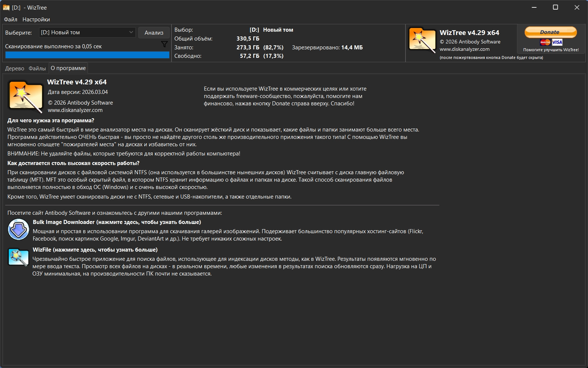
Task: Click the 'Сканирование выполнено за 0,05 сек' status
Action: click(x=53, y=46)
